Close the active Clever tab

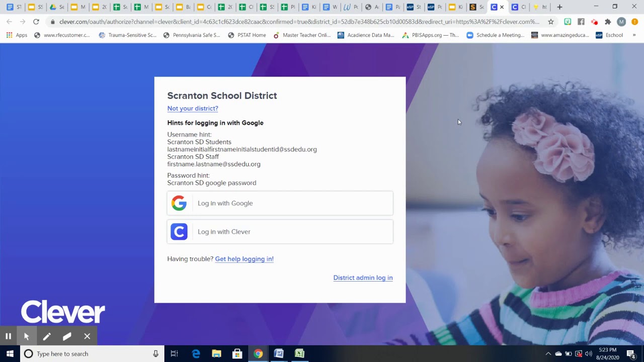(502, 7)
